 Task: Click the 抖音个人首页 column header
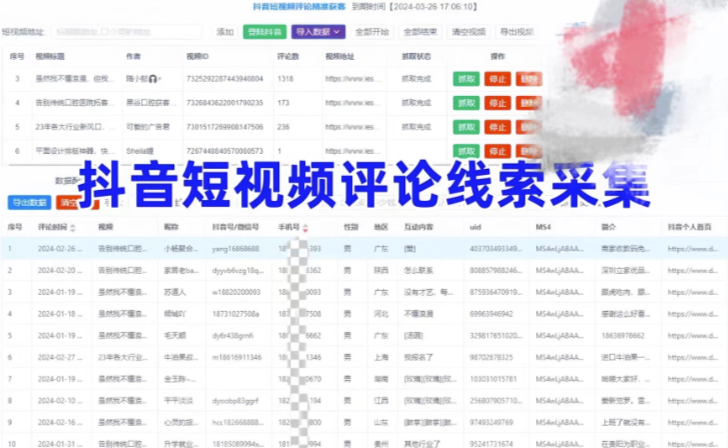coord(689,227)
